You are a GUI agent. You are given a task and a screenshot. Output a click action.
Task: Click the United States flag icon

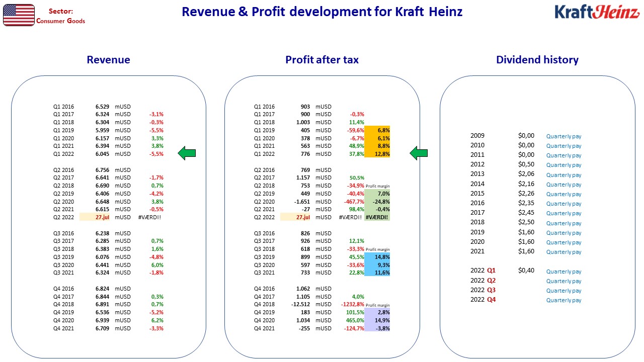pos(19,15)
